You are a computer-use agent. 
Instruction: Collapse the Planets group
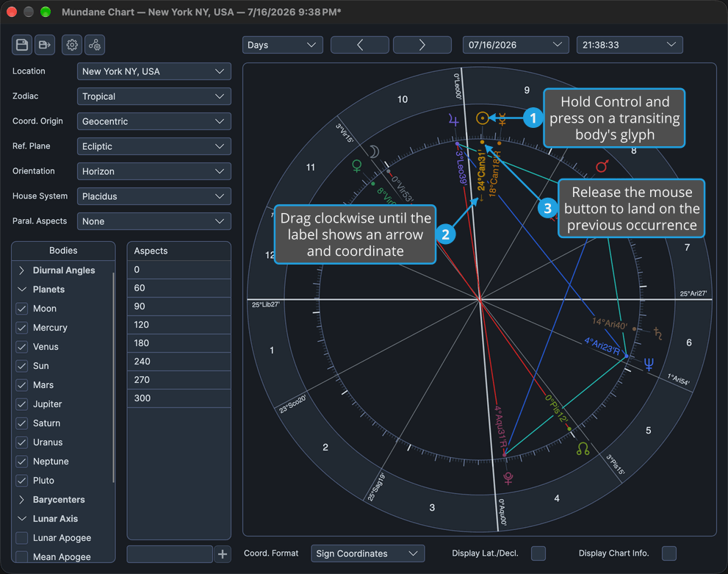tap(21, 290)
